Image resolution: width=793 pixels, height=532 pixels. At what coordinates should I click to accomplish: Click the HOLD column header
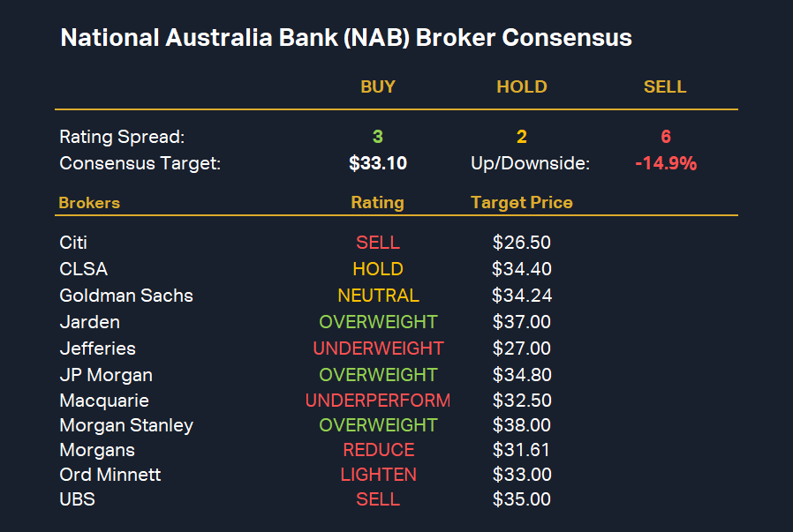point(522,86)
